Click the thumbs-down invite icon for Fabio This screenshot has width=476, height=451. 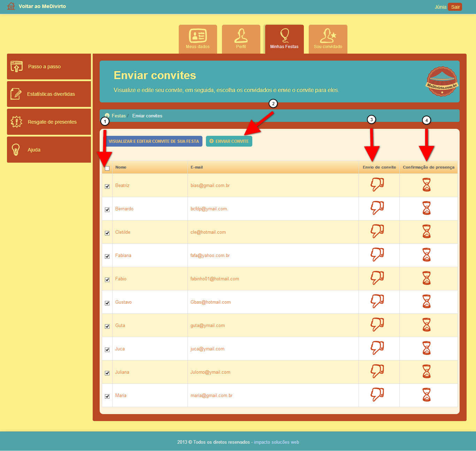point(377,278)
